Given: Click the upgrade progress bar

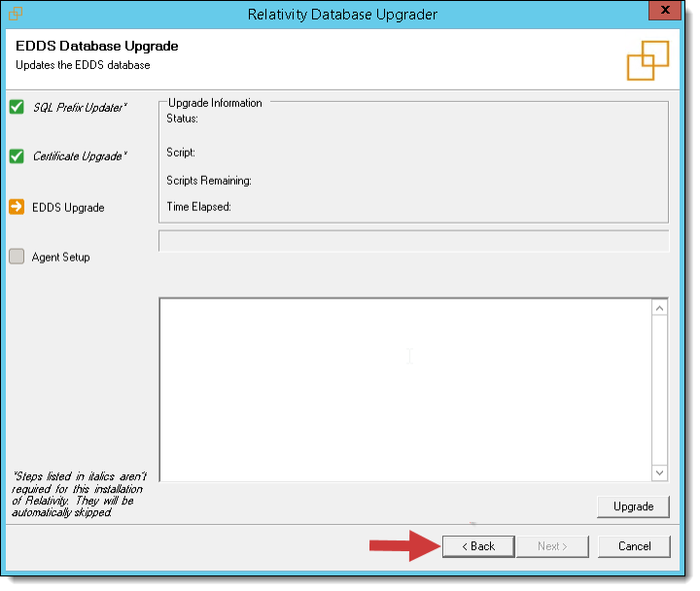Looking at the screenshot, I should point(414,241).
